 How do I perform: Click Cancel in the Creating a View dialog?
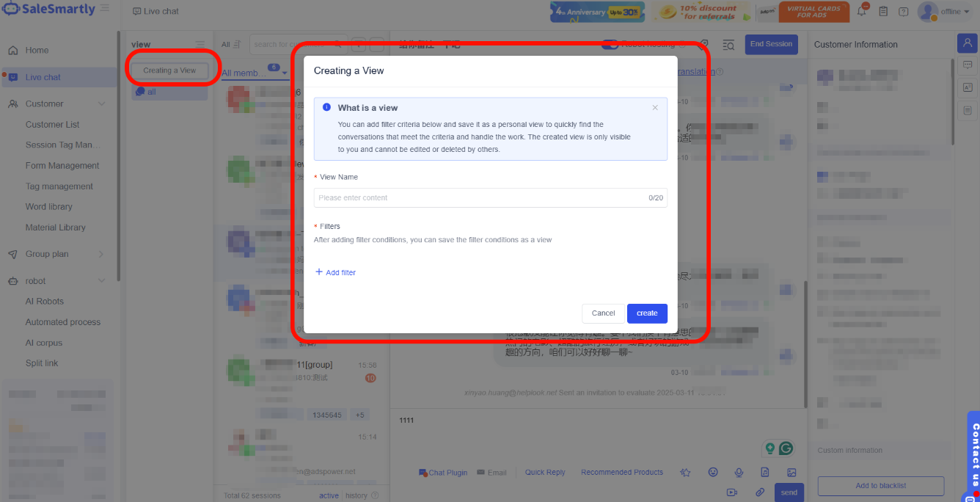(x=603, y=313)
